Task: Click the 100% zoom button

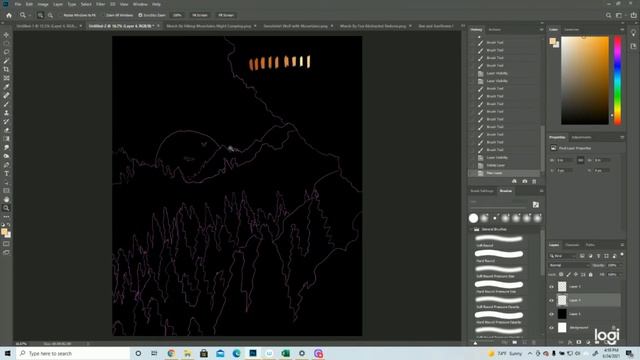Action: (177, 15)
